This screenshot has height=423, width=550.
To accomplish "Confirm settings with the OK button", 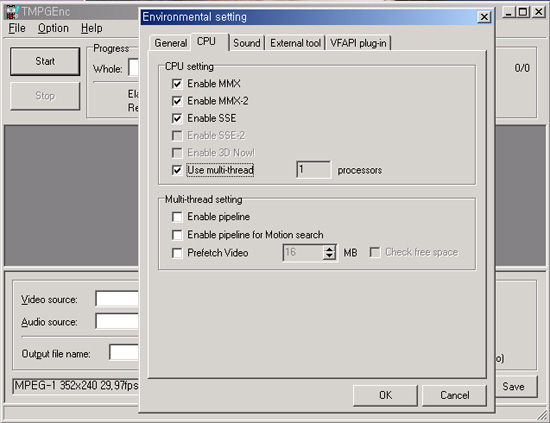I will 385,395.
